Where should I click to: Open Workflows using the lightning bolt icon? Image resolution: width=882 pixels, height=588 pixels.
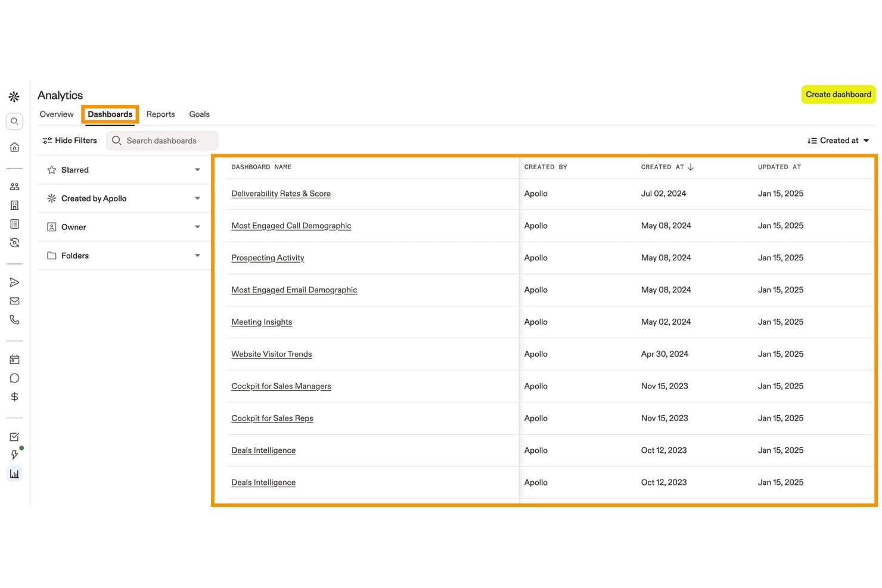[15, 455]
